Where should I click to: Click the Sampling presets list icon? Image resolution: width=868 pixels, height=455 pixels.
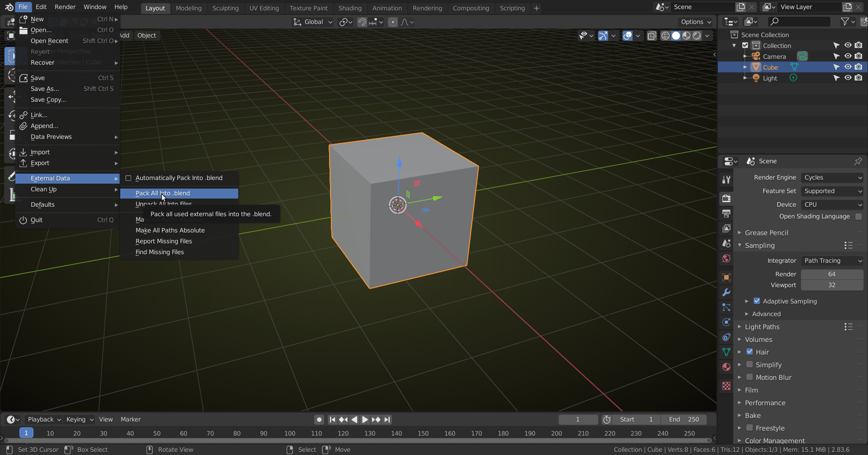[x=848, y=245]
